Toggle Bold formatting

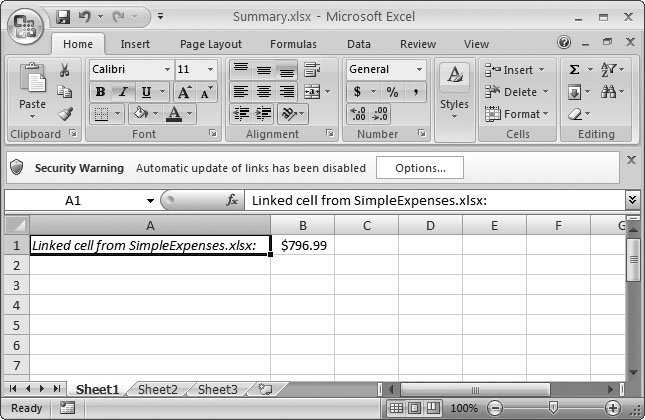100,92
